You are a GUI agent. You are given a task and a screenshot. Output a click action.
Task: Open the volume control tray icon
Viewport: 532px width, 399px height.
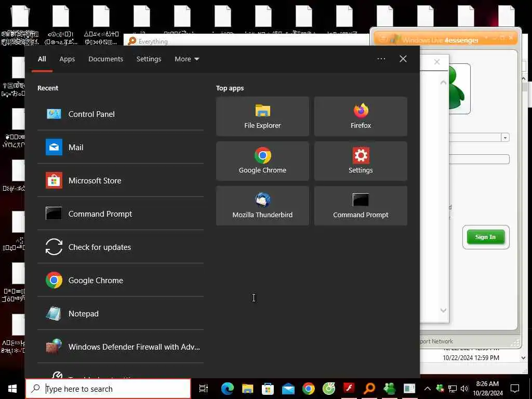tap(464, 389)
